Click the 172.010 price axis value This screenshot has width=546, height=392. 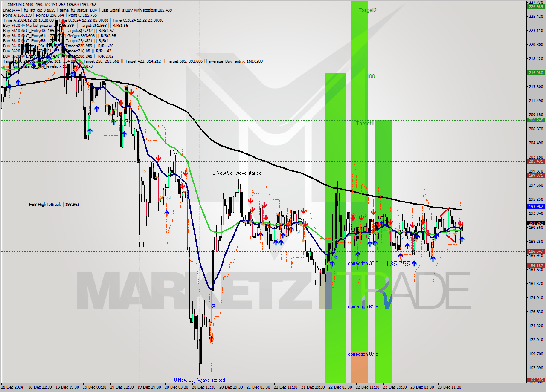pos(536,340)
